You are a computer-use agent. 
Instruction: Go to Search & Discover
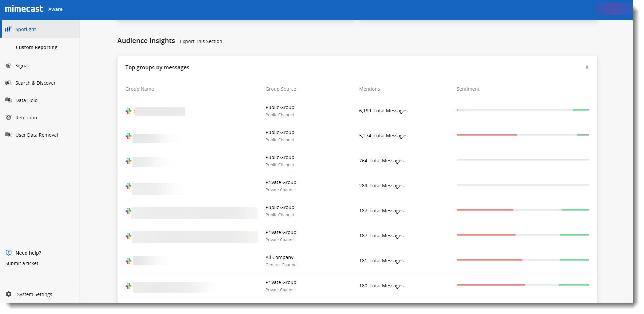pos(35,83)
